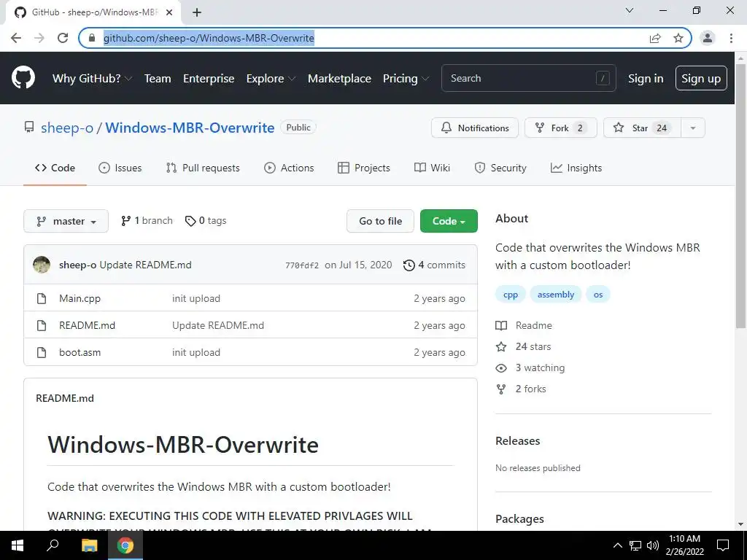Open a new browser tab with the plus icon
The height and width of the screenshot is (560, 747).
click(197, 12)
